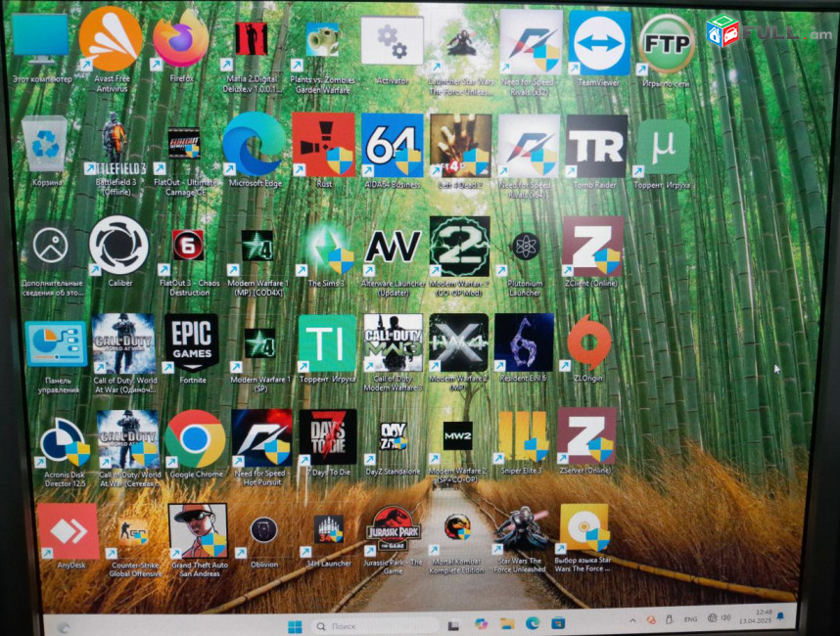Open Modern Warfare 1 (MP) [COD4X] shortcut
Image resolution: width=840 pixels, height=636 pixels.
(257, 246)
